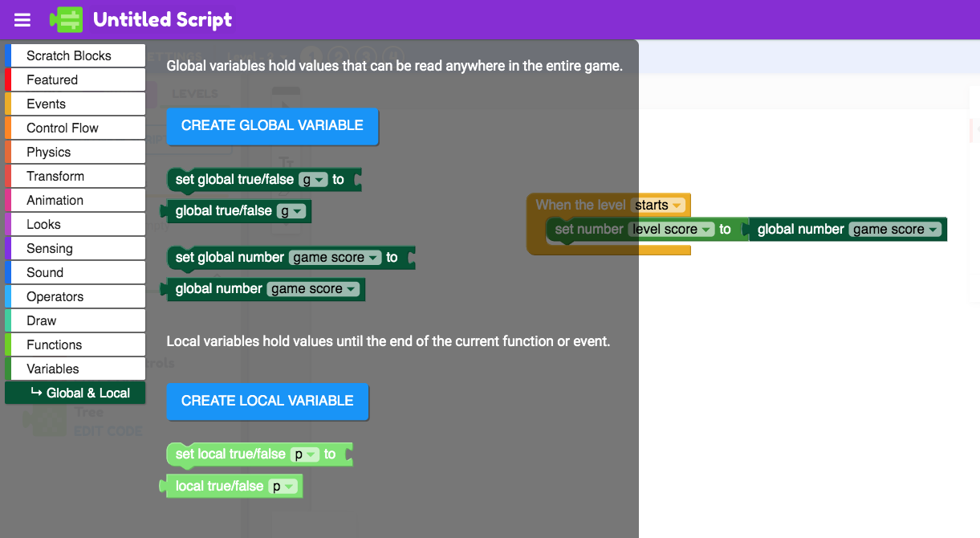The height and width of the screenshot is (538, 980).
Task: Open the Functions category
Action: [75, 344]
